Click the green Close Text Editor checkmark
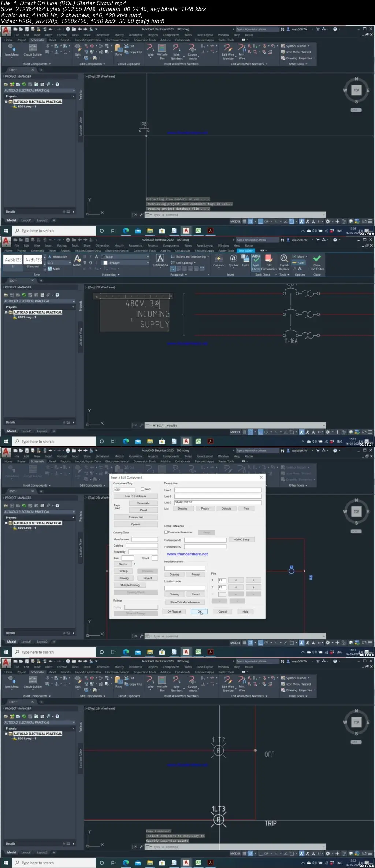375x868 pixels. point(317,262)
